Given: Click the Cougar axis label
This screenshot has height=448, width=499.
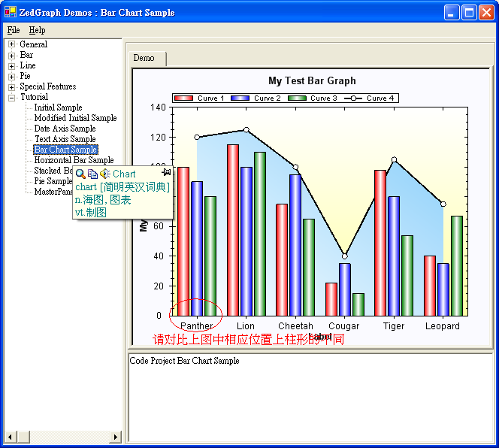Looking at the screenshot, I should 344,326.
